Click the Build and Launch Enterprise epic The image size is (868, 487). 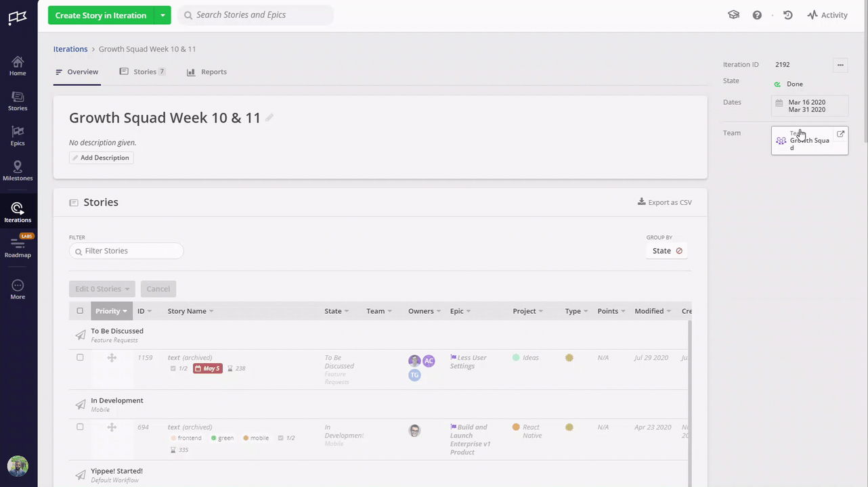[x=471, y=440]
